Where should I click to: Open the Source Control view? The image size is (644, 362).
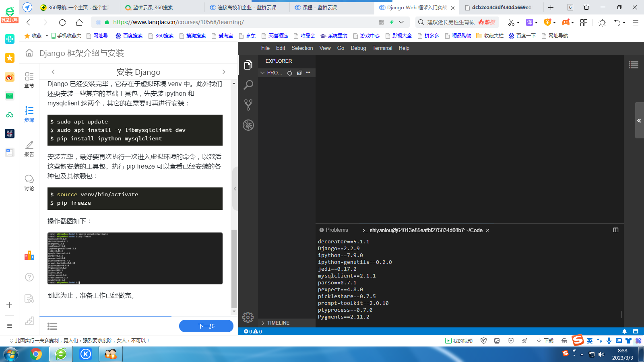click(248, 104)
